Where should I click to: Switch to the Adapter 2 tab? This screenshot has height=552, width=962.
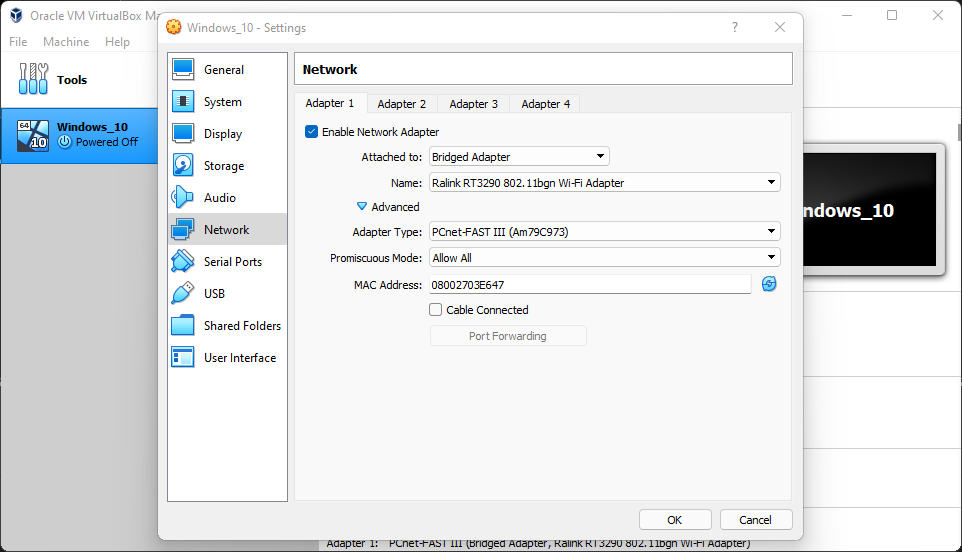pos(402,104)
